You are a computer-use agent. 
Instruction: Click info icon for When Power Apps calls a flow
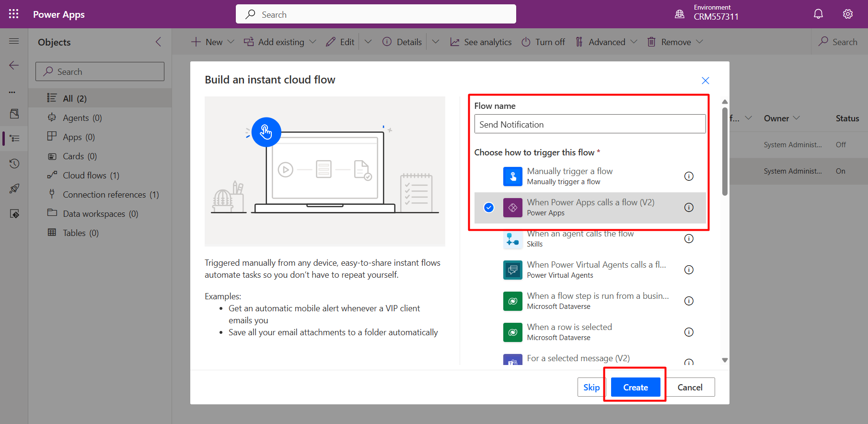coord(689,207)
